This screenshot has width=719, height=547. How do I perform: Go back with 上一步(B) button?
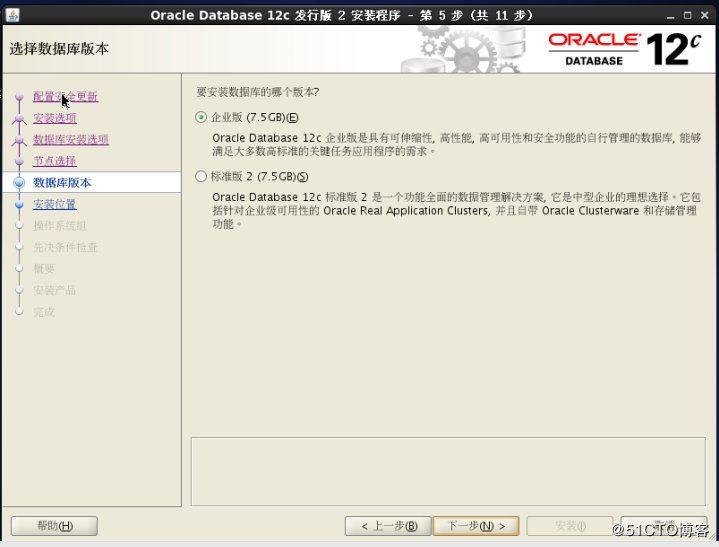(388, 526)
